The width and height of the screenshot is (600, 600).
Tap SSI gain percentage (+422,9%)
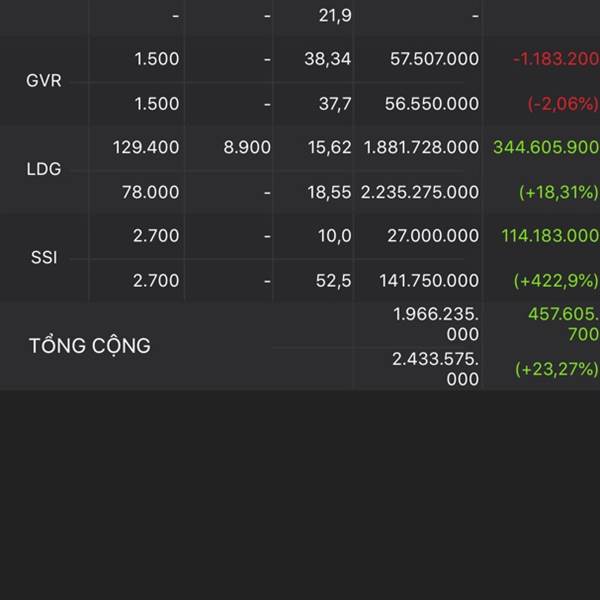click(x=556, y=281)
